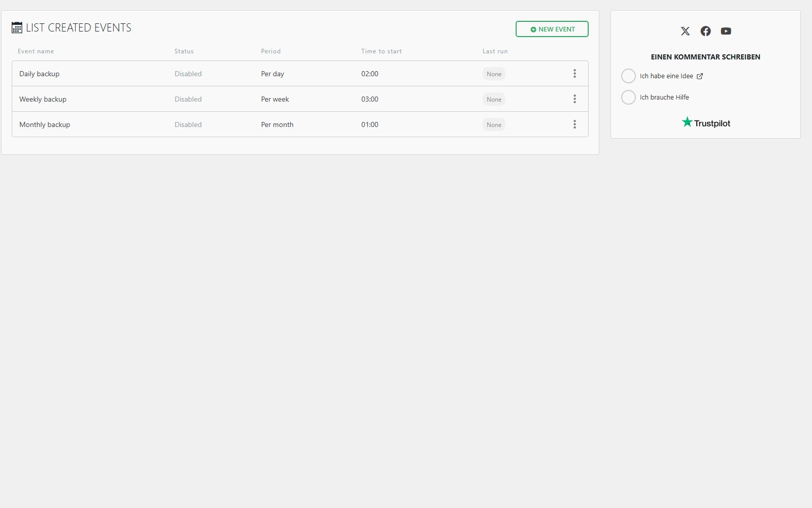
Task: Open the Facebook social icon
Action: 705,31
